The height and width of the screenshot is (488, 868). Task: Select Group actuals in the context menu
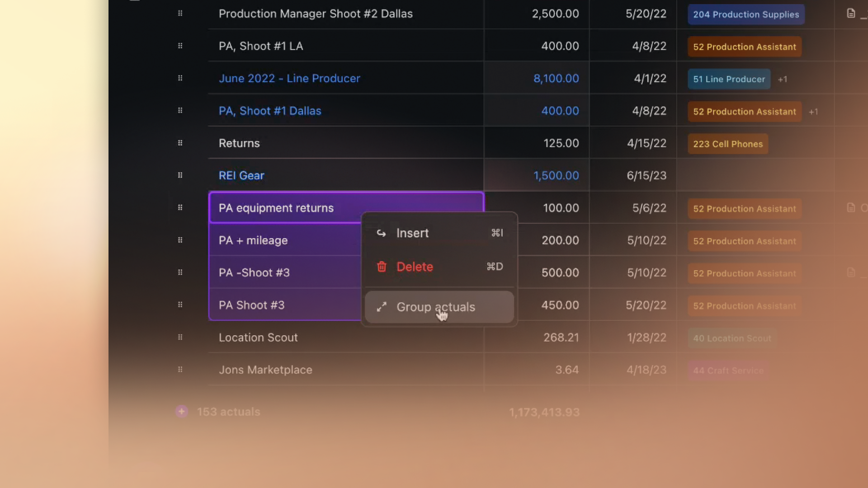coord(436,307)
